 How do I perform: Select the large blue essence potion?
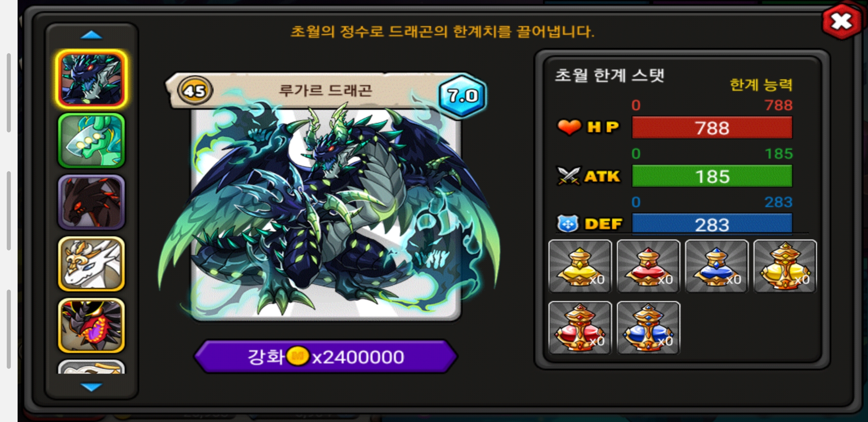(x=648, y=328)
